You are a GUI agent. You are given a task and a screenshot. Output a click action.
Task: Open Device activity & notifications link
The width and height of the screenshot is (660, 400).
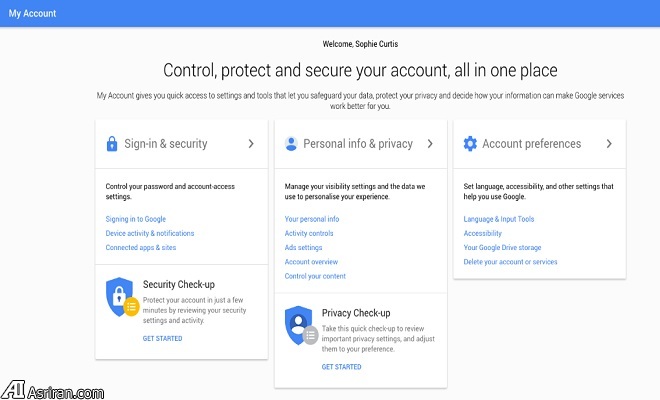pyautogui.click(x=150, y=233)
